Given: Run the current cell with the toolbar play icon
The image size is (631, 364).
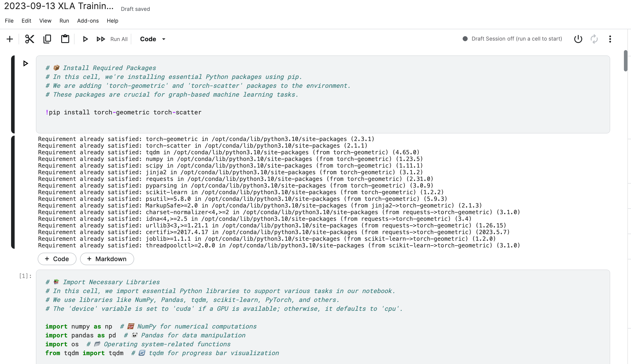Looking at the screenshot, I should [x=85, y=39].
